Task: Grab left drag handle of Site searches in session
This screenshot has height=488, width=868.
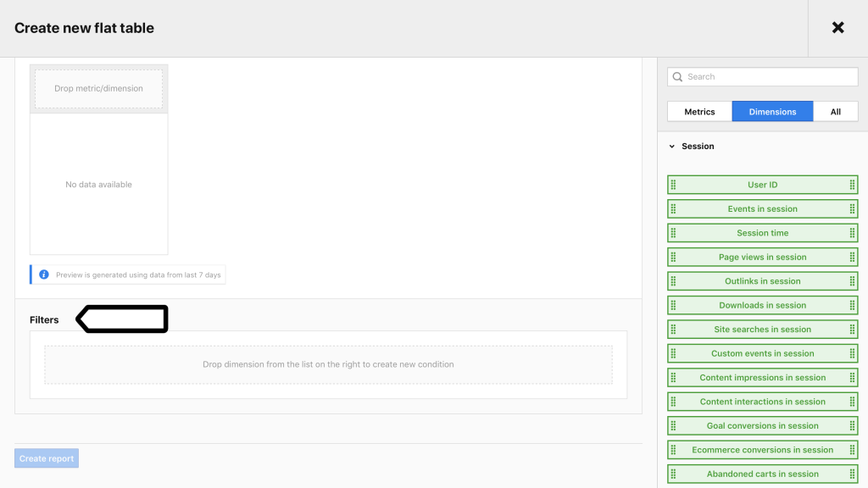Action: [673, 330]
